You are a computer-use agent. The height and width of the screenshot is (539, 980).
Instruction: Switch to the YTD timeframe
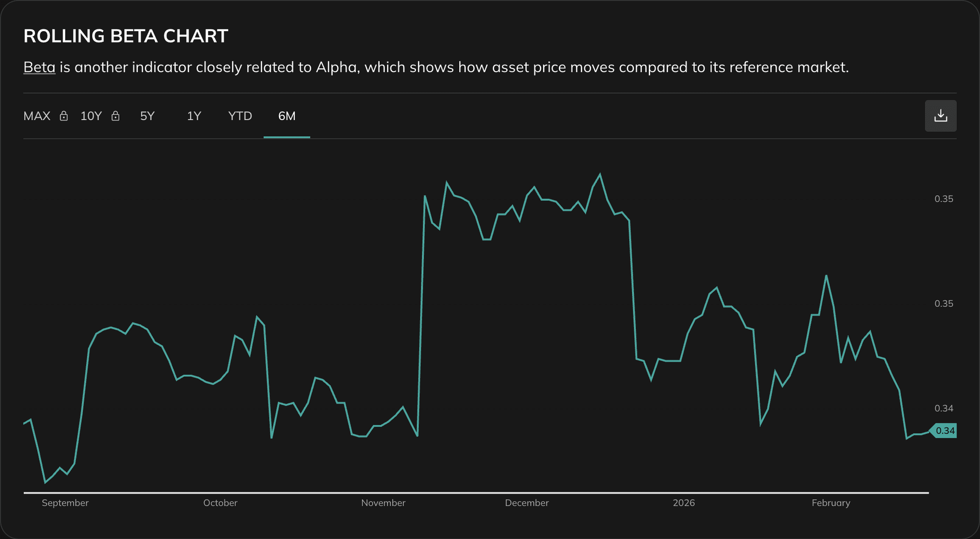coord(239,116)
